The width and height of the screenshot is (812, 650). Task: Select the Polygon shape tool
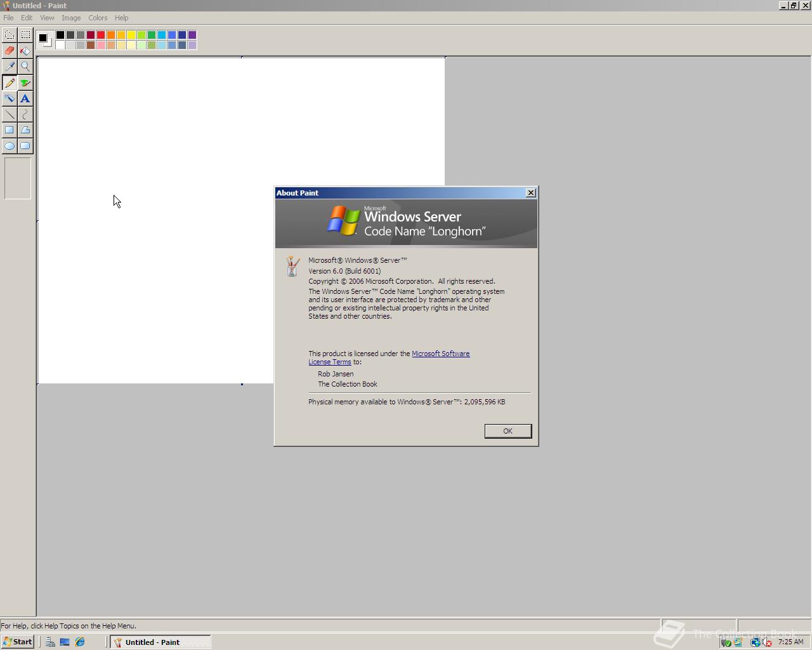pyautogui.click(x=25, y=130)
